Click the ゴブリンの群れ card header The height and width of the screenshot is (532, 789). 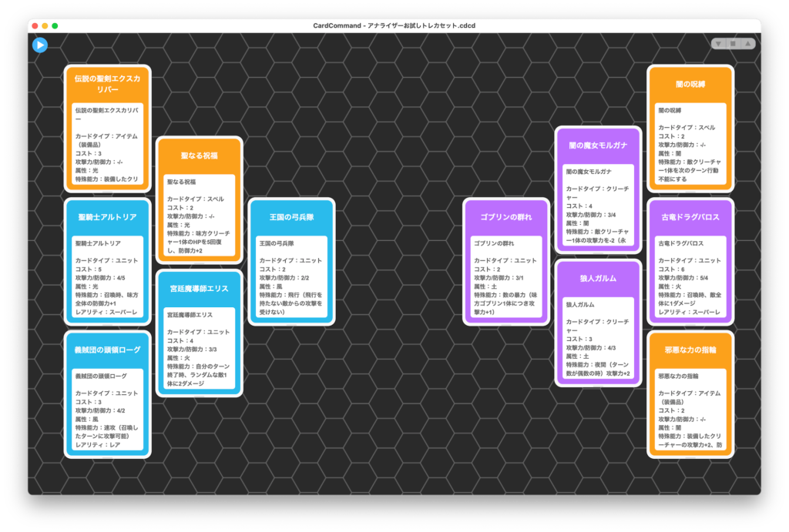[x=506, y=217]
